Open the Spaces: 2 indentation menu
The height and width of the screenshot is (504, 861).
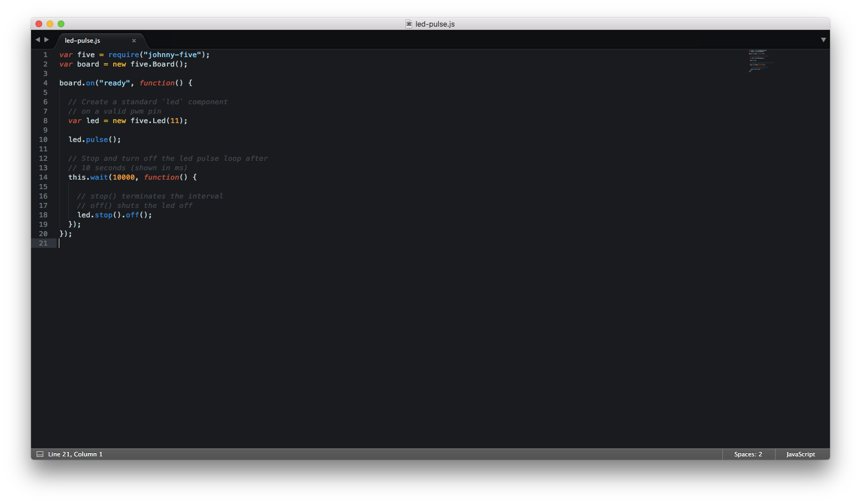(748, 454)
